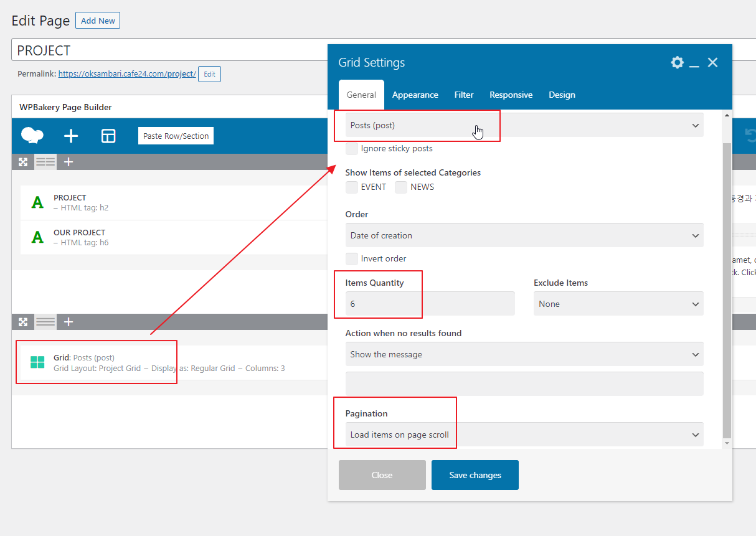Click the green Grid element icon
The height and width of the screenshot is (536, 756).
(x=37, y=362)
